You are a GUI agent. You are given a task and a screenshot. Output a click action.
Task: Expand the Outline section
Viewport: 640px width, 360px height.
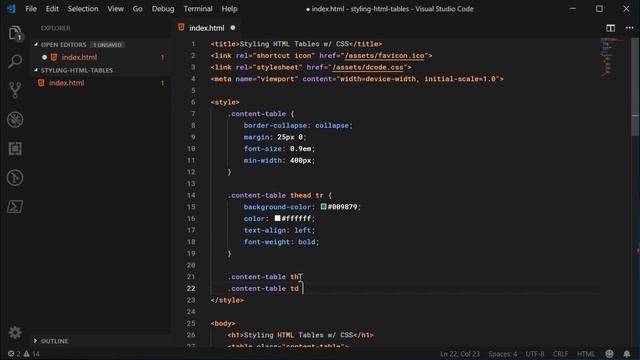54,341
